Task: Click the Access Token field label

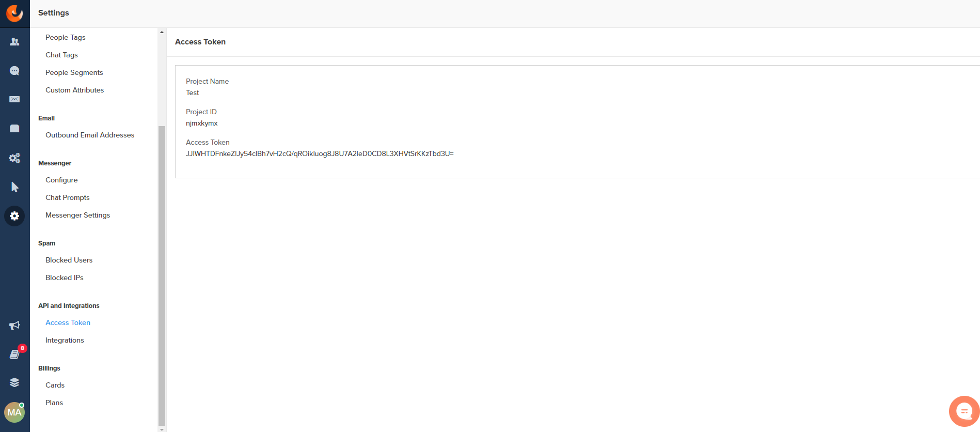Action: click(208, 142)
